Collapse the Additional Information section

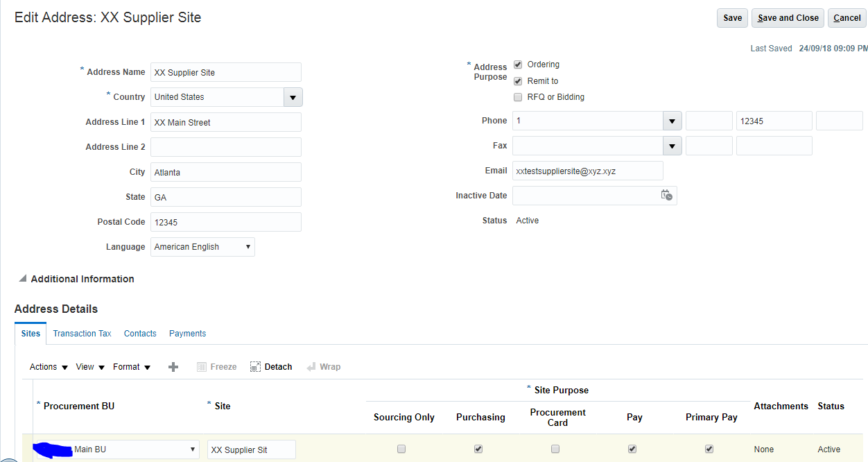(x=23, y=279)
